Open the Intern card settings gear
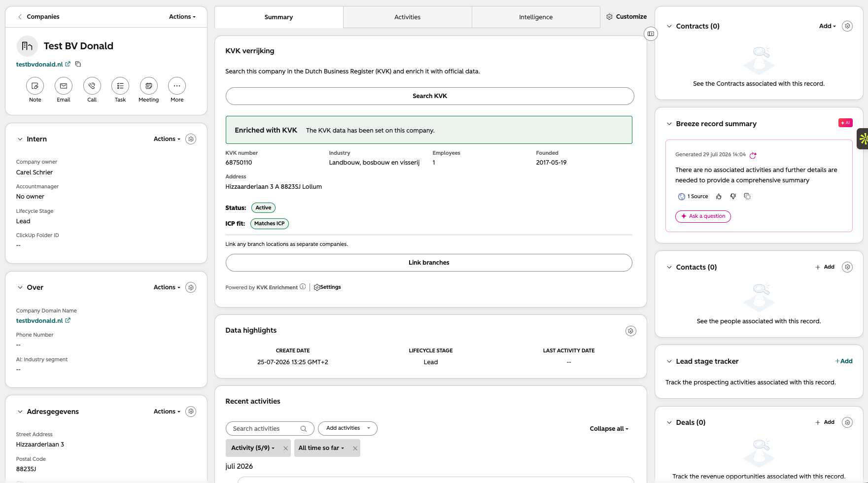Screen dimensions: 868x483 [x=191, y=139]
